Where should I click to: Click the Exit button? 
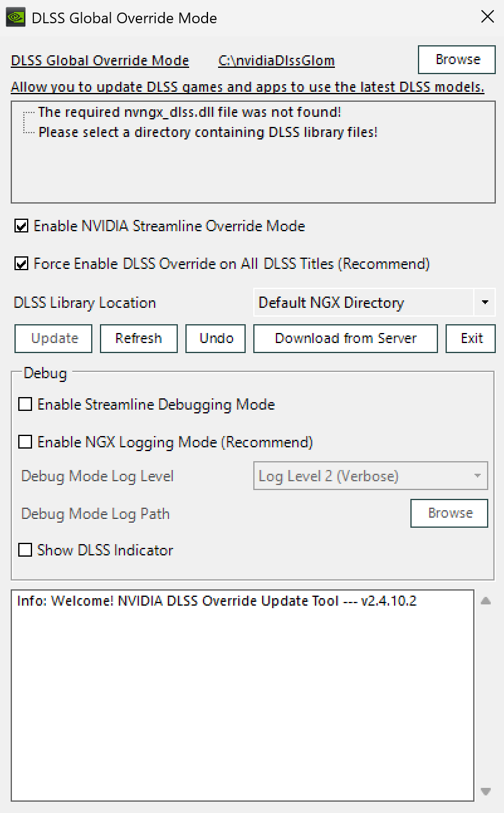click(x=471, y=339)
